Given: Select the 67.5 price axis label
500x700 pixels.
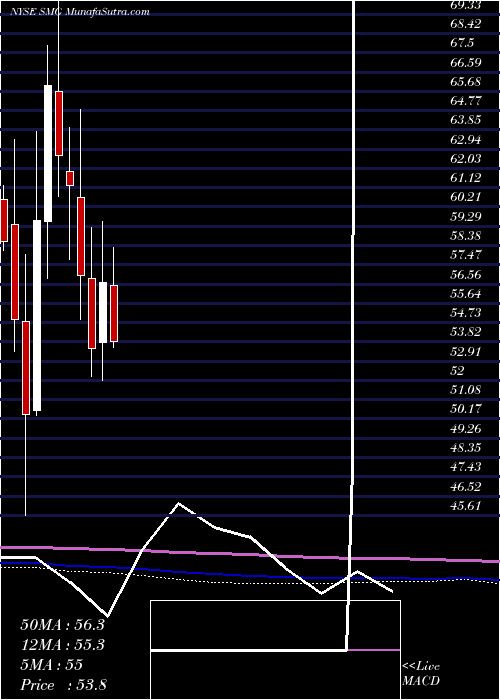Looking at the screenshot, I should pos(462,43).
